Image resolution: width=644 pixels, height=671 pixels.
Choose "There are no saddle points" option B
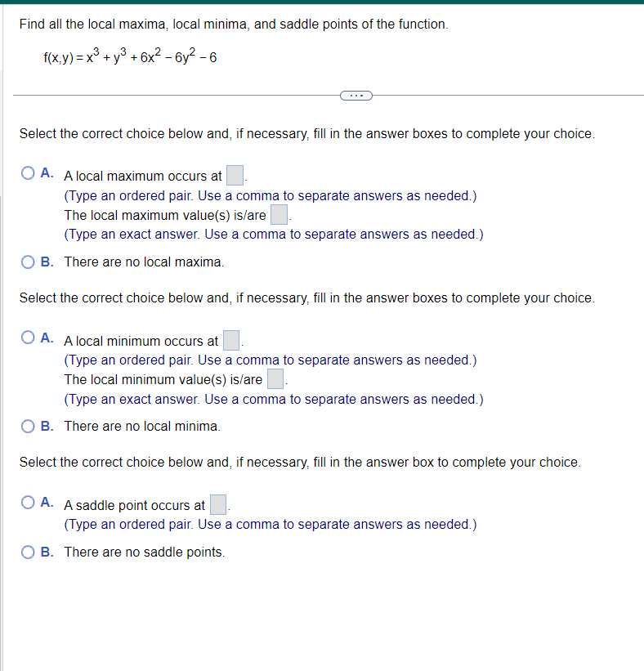[x=27, y=552]
